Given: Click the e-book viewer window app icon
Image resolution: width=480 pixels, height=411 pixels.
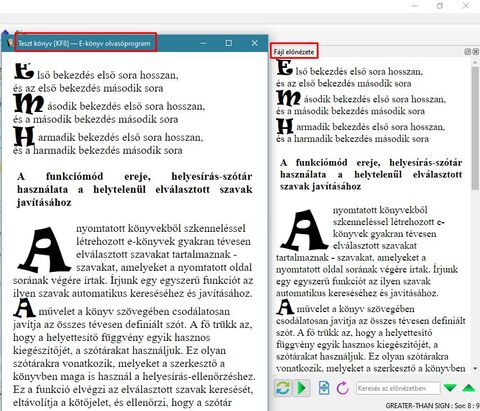Looking at the screenshot, I should coord(10,43).
